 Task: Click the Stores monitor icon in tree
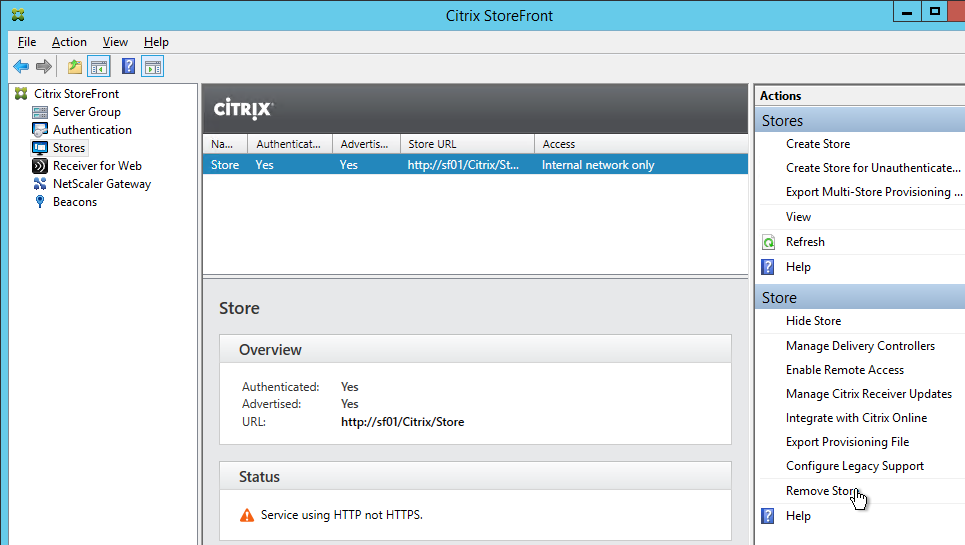(x=40, y=148)
